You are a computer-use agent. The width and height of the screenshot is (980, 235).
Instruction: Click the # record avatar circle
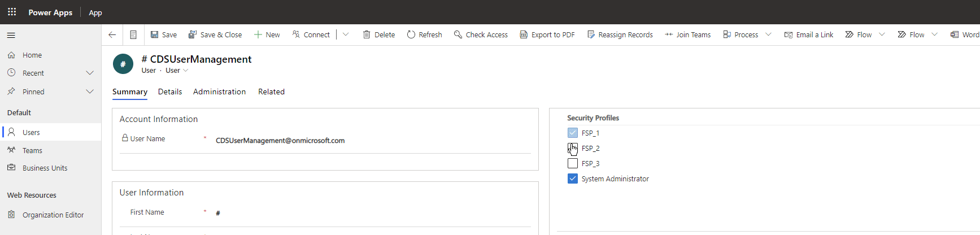coord(123,64)
